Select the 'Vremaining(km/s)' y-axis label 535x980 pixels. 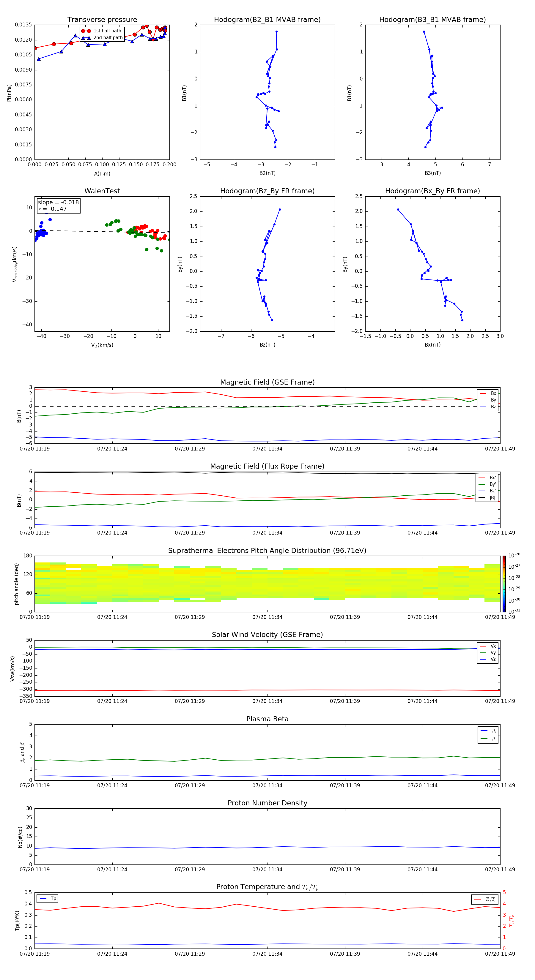click(15, 264)
